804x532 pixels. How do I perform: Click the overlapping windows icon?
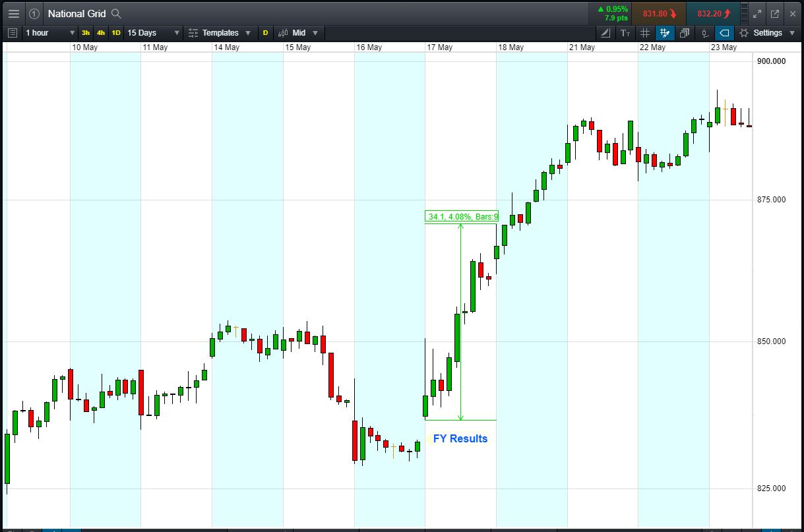click(x=685, y=32)
